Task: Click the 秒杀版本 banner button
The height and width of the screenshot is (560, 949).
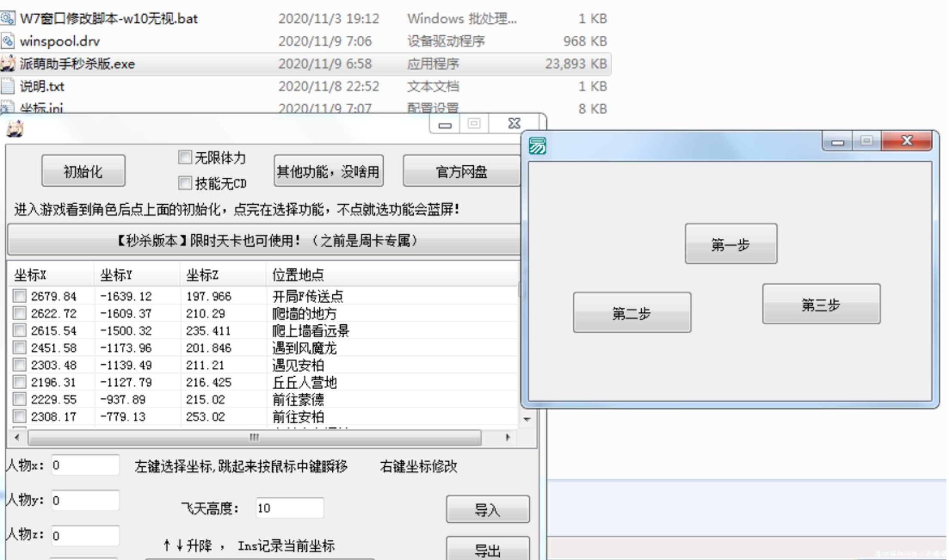Action: (265, 240)
